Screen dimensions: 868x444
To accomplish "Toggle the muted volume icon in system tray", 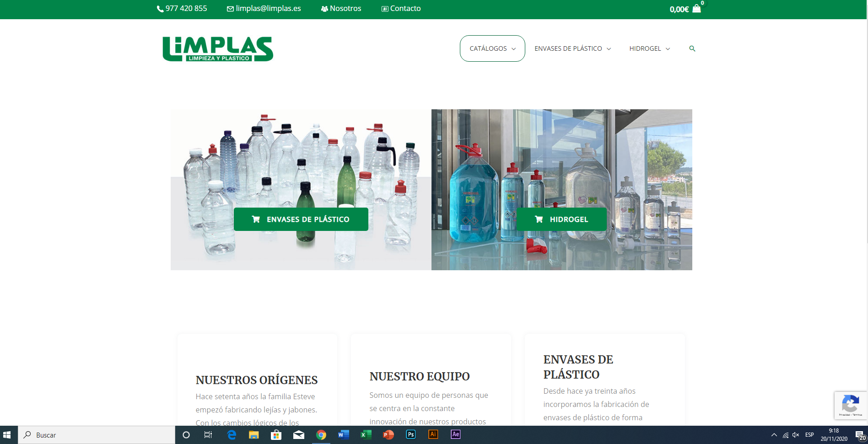I will tap(796, 435).
